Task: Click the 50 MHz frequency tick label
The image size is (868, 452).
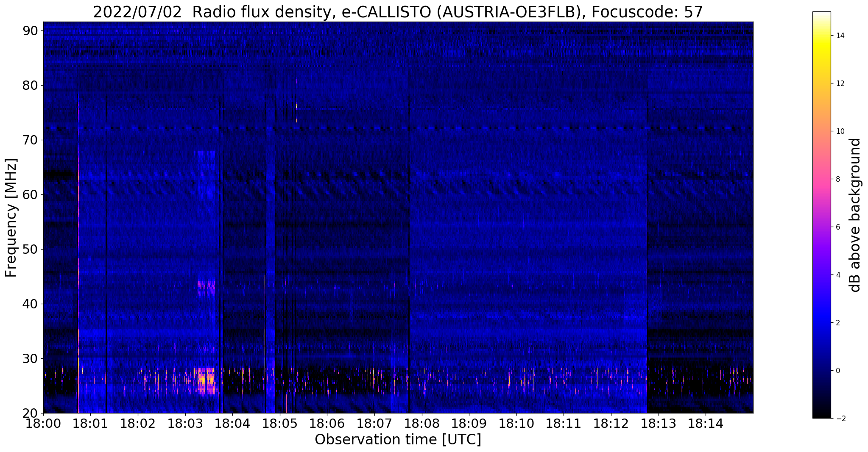Action: click(x=30, y=249)
